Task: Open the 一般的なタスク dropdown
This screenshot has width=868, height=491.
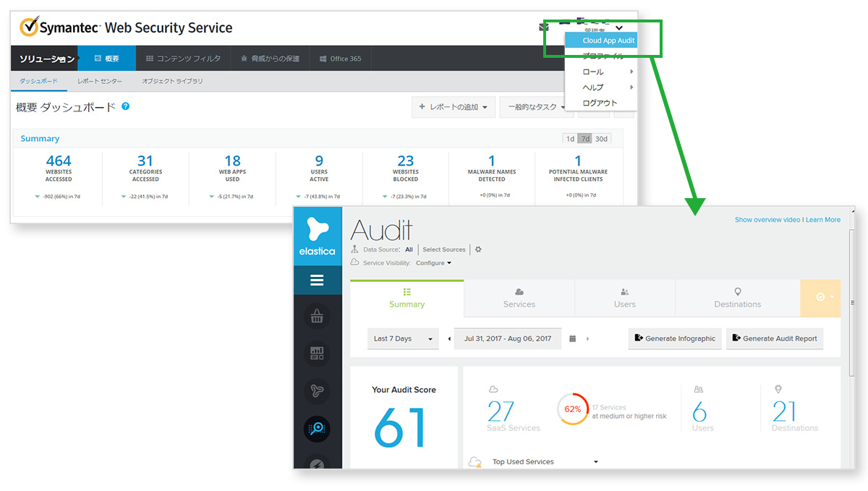Action: [536, 106]
